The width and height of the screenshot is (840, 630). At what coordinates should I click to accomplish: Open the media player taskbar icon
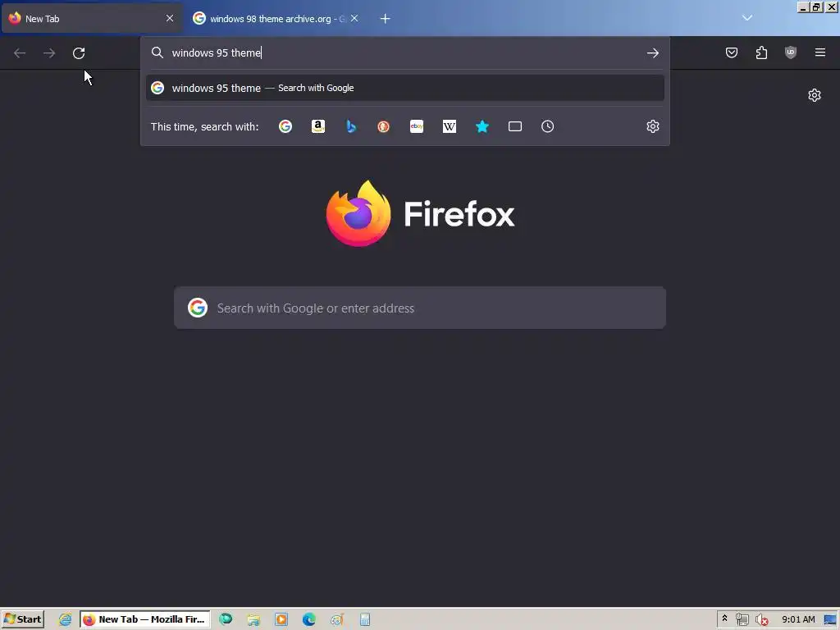pos(281,620)
